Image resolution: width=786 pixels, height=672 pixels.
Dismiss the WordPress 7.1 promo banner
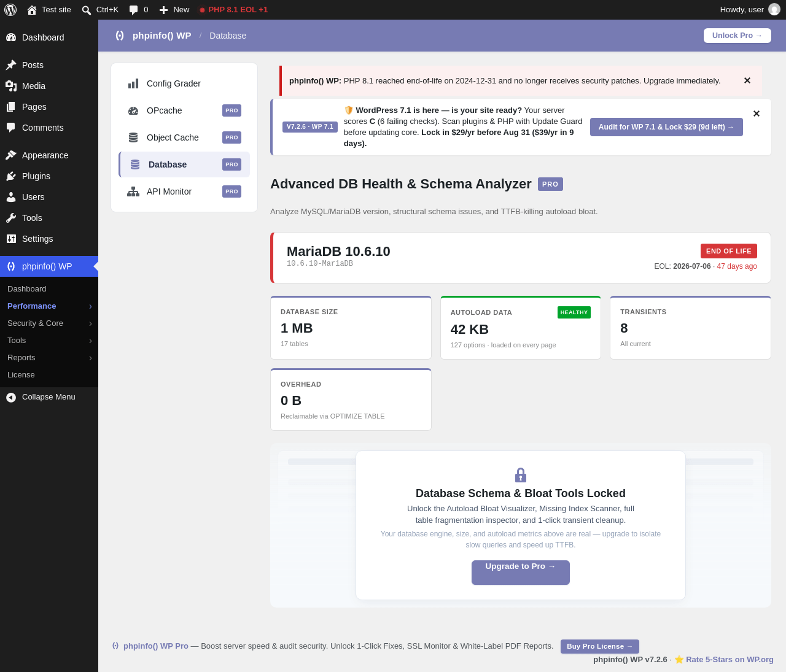coord(757,114)
